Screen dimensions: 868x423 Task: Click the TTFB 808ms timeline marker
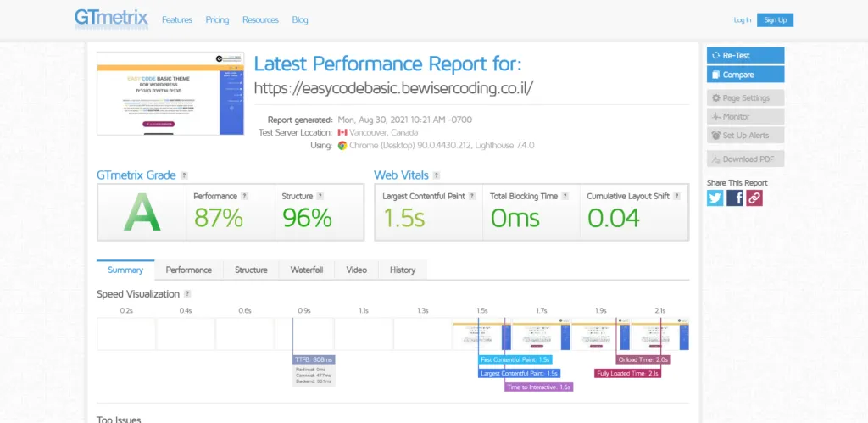coord(314,359)
